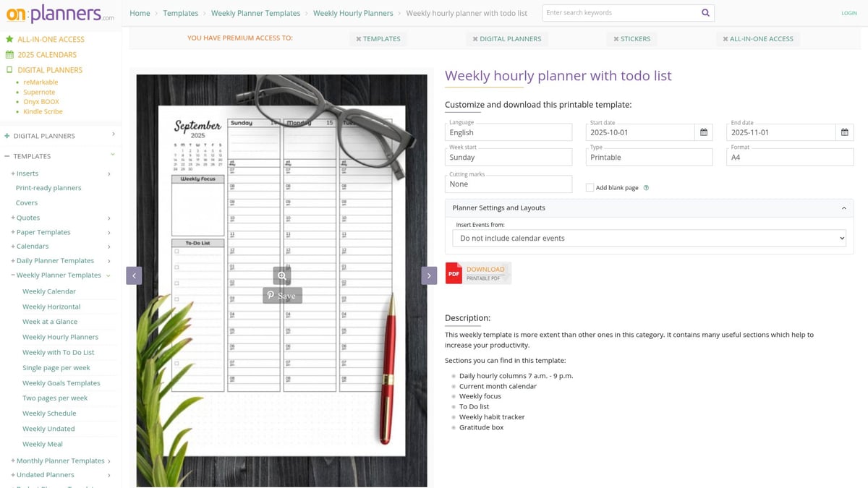This screenshot has width=868, height=488.
Task: Select Weekly Hourly Planners in sidebar
Action: 60,337
